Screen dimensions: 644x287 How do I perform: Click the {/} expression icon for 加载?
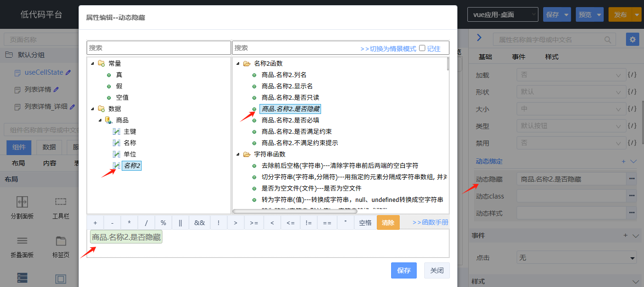coord(632,75)
